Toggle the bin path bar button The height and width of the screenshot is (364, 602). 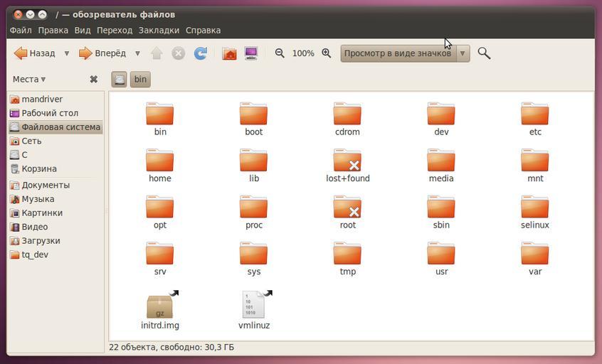[140, 80]
